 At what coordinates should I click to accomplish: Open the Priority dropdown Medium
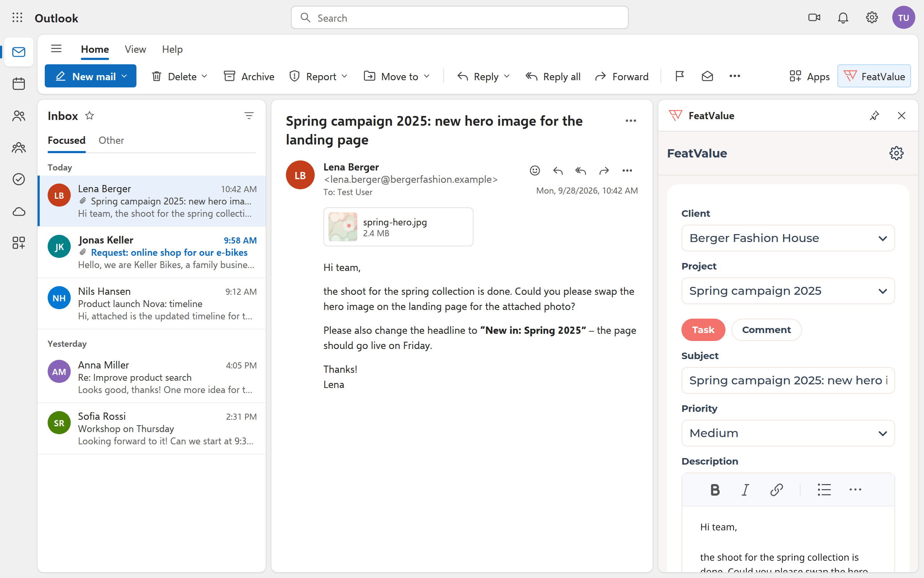click(788, 433)
